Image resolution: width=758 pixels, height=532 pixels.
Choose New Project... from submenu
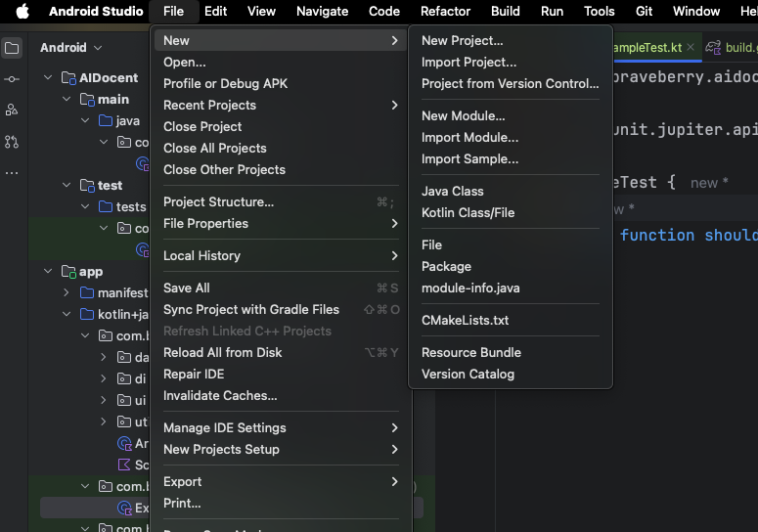tap(511, 41)
